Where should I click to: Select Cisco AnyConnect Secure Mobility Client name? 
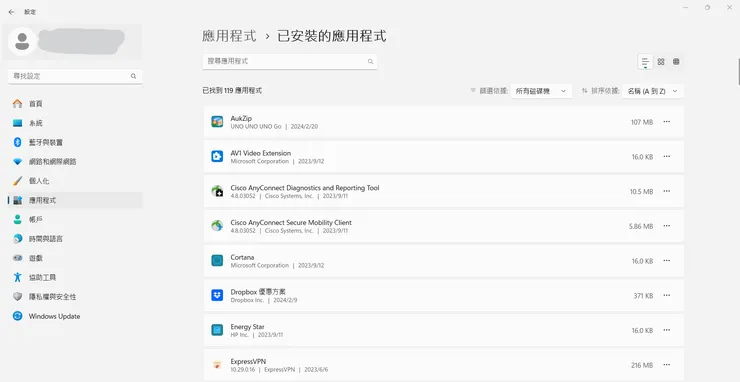tap(291, 222)
